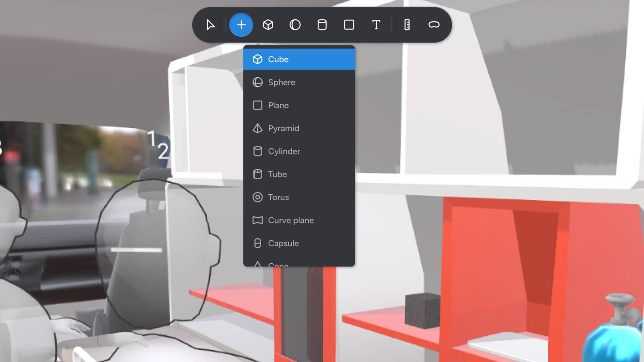Select the text T tool
Image resolution: width=644 pixels, height=362 pixels.
(376, 25)
